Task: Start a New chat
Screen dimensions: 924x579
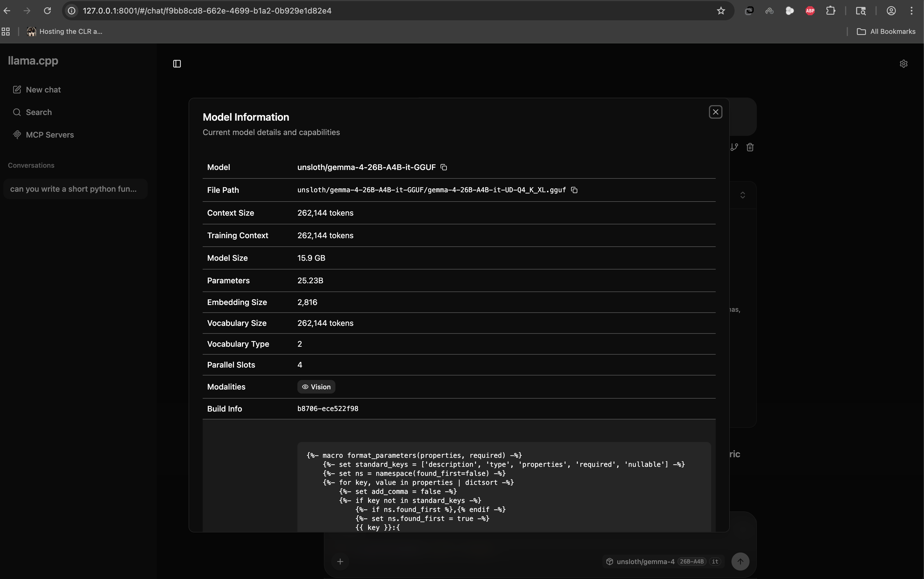Action: [x=43, y=89]
